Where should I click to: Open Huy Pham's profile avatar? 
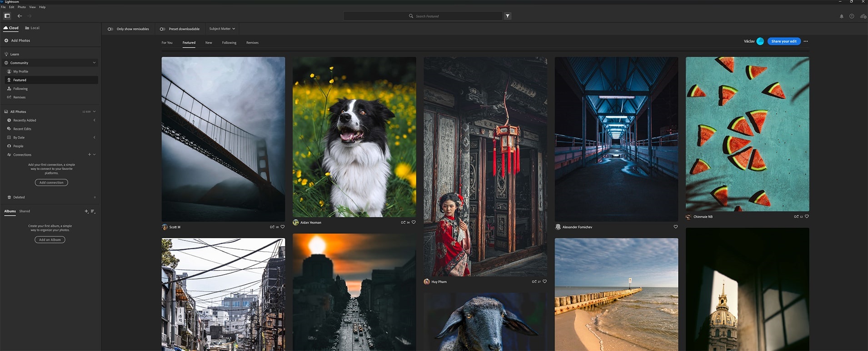click(427, 281)
